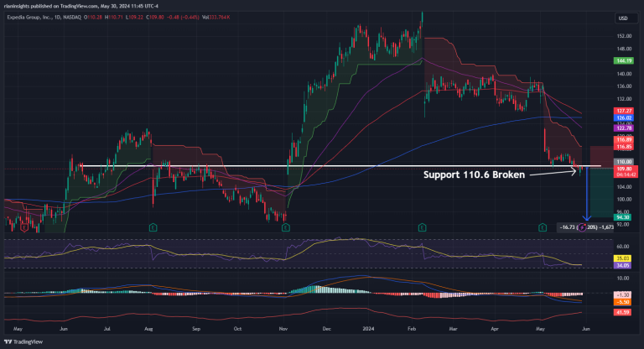Click the February earnings E marker
Screen dimensions: 644x349
click(x=421, y=227)
